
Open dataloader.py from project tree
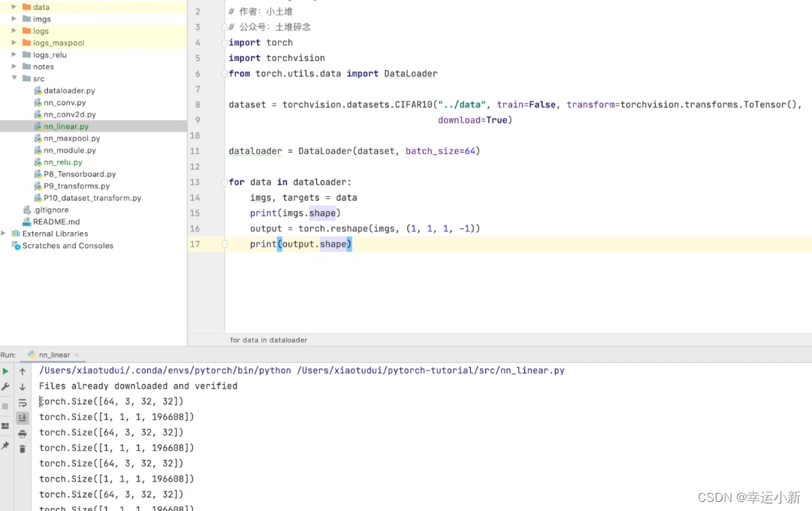pyautogui.click(x=69, y=91)
